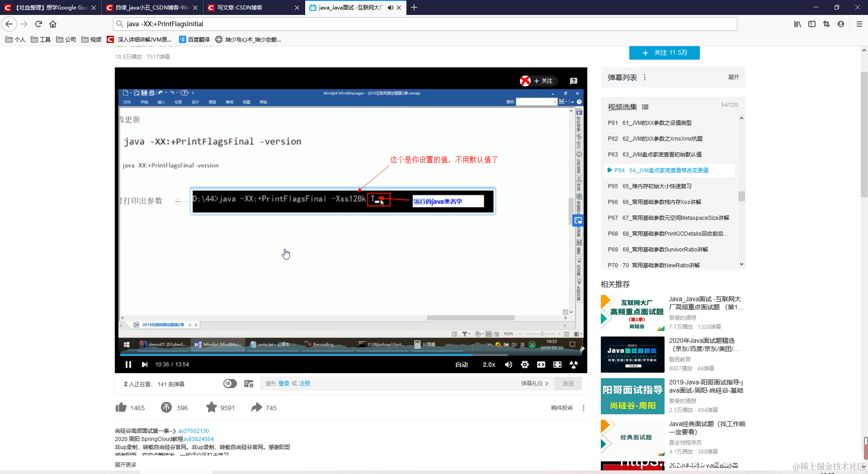Screen dimensions: 868x474
Task: Open the av37602130 link
Action: 193,431
